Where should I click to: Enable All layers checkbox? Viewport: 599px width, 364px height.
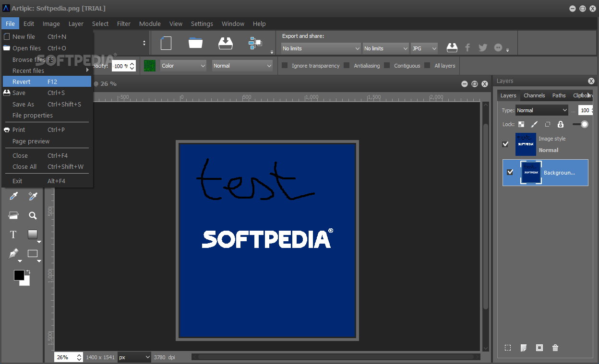427,66
